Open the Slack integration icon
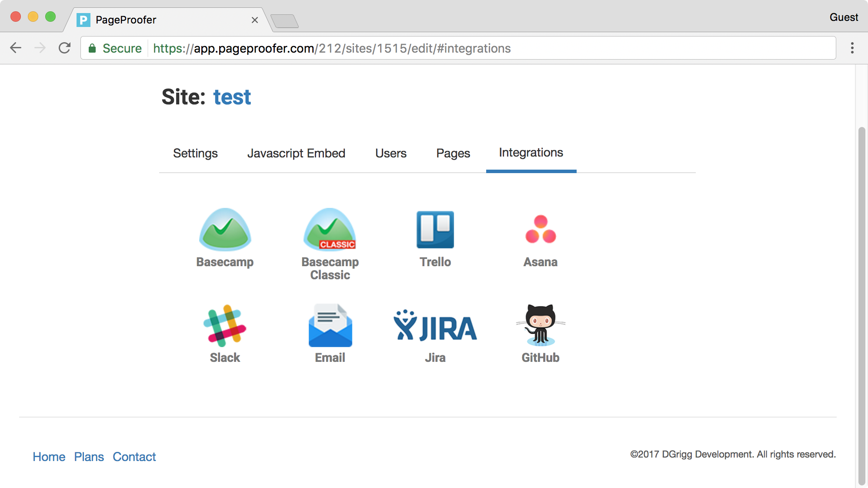The width and height of the screenshot is (868, 488). coord(225,326)
